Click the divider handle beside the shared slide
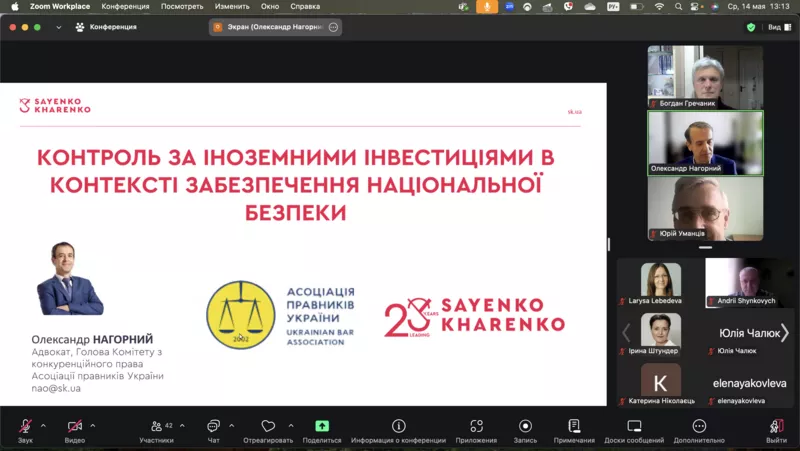 (x=609, y=244)
